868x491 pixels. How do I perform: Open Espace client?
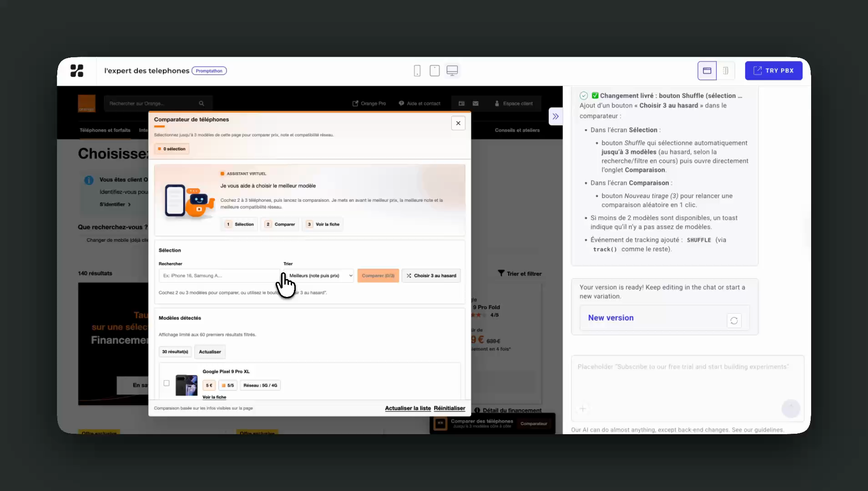pyautogui.click(x=514, y=103)
